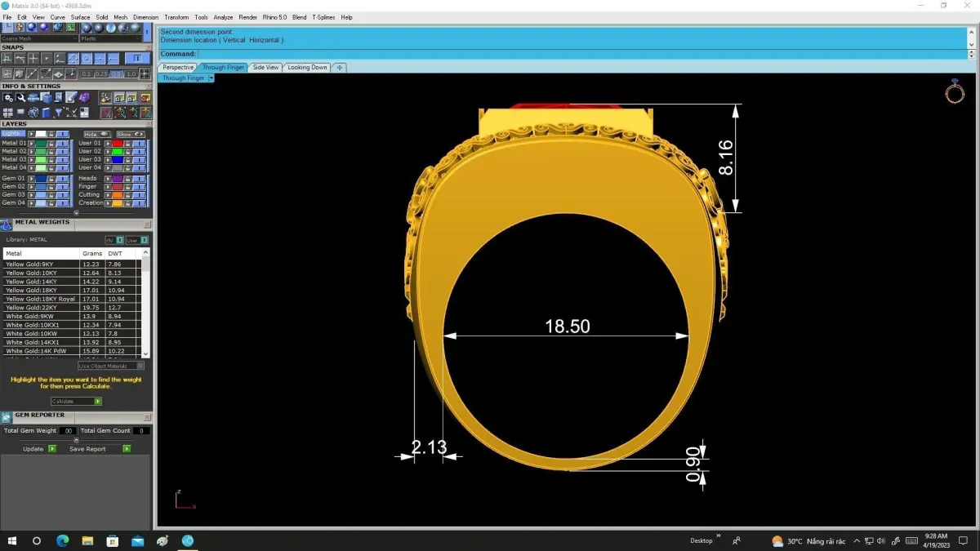Click the blue book icon in Info & Settings
Image resolution: width=980 pixels, height=551 pixels.
[x=46, y=113]
